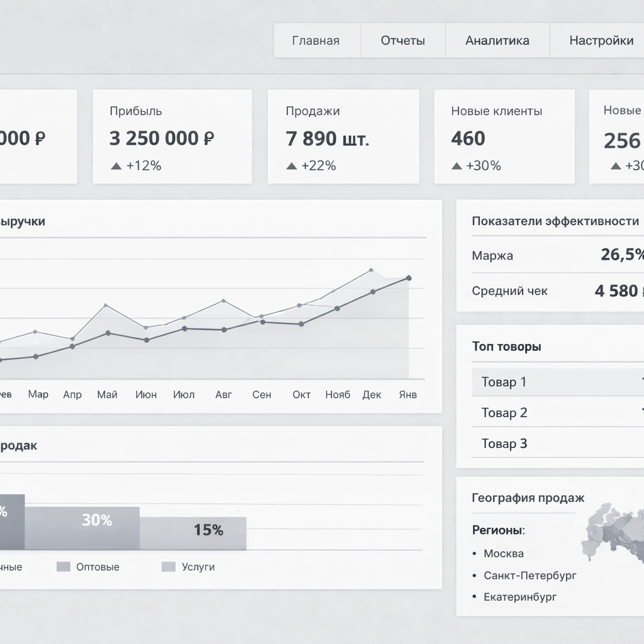The height and width of the screenshot is (644, 644).
Task: Select the Товар 3 row
Action: click(558, 443)
